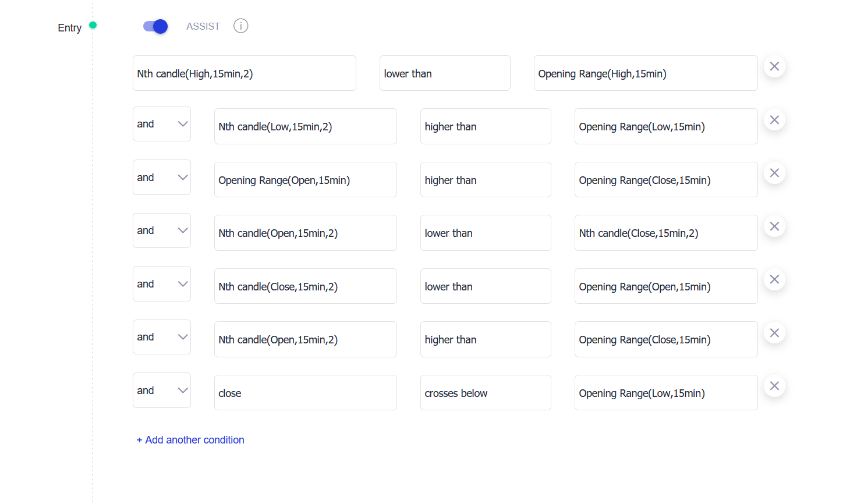Open the ASSIST info icon
Viewport: 850px width, 504px height.
(x=240, y=26)
